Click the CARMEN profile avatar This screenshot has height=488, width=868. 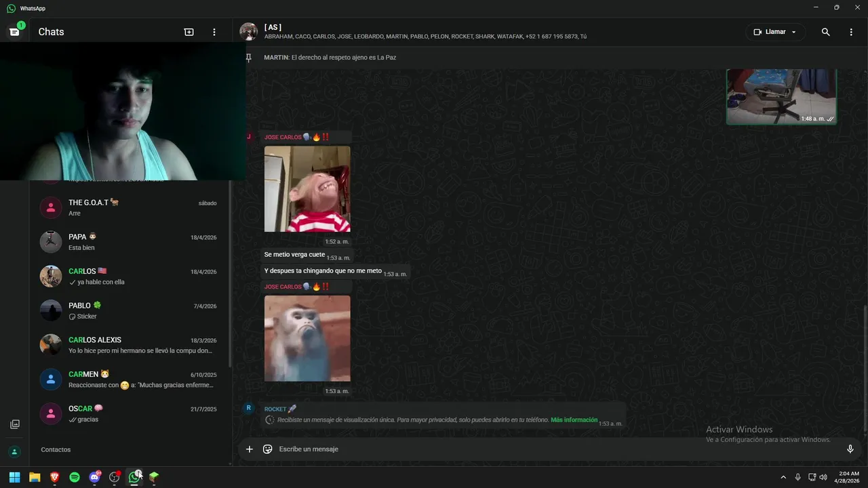[x=51, y=379]
